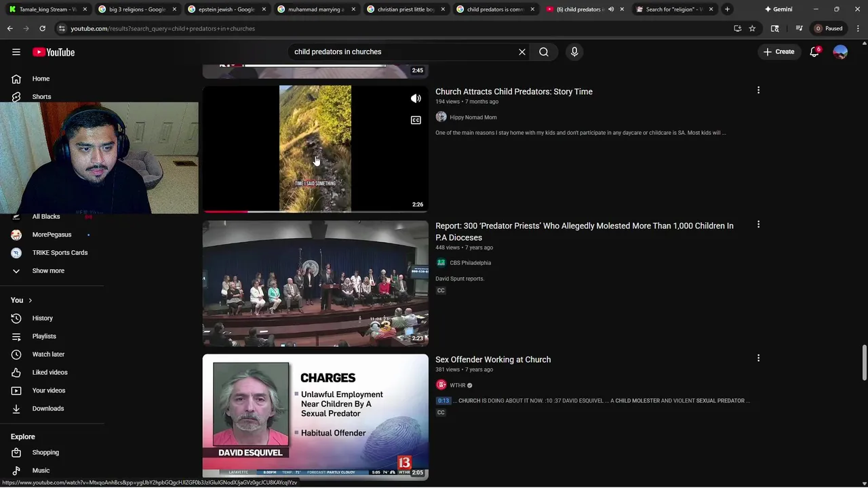868x488 pixels.
Task: Open the playing hillside preview thumbnail
Action: point(315,148)
